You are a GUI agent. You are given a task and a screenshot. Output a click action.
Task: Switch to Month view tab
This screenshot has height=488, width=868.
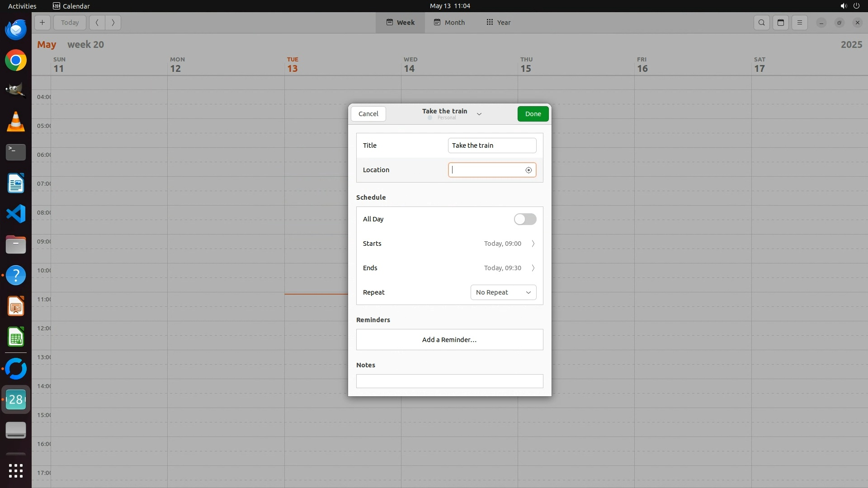click(449, 23)
